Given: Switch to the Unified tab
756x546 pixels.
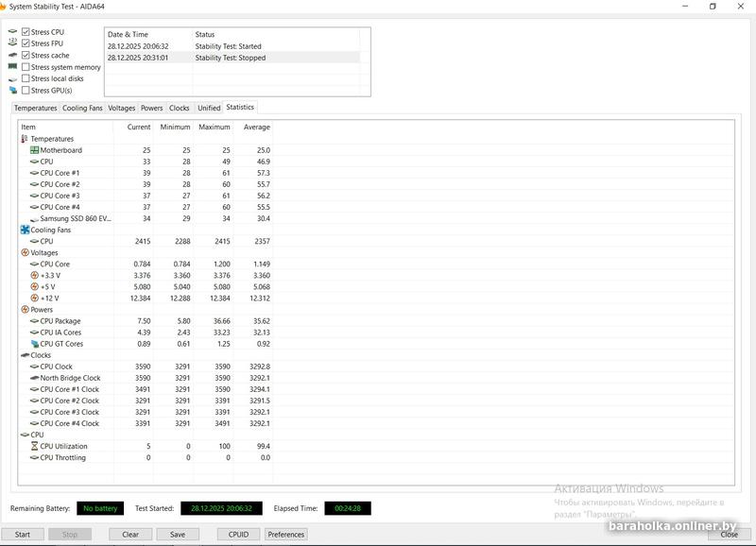Looking at the screenshot, I should [209, 108].
